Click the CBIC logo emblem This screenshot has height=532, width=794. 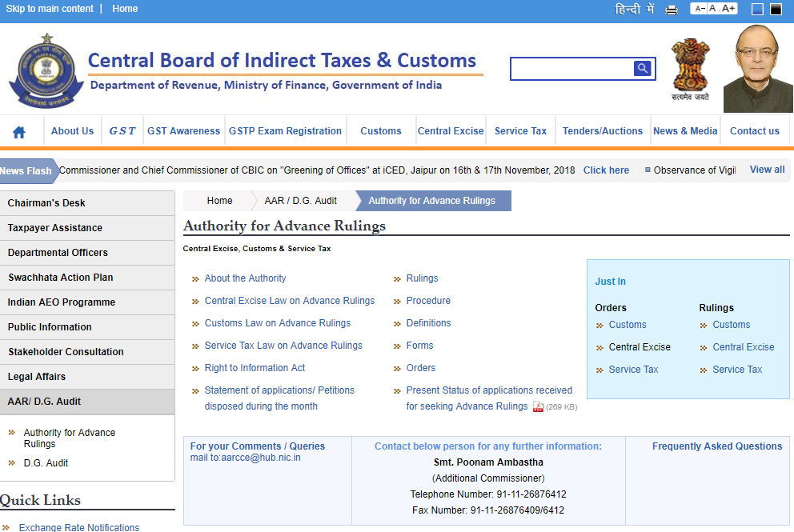click(46, 70)
